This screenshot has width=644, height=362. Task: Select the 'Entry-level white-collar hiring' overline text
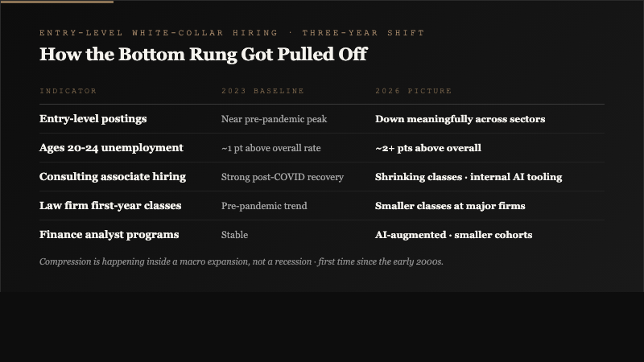point(232,33)
